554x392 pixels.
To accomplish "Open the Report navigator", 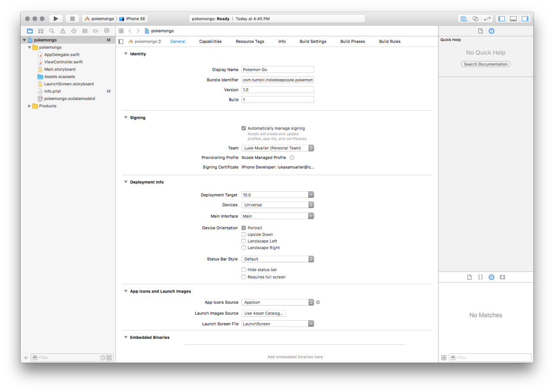I will tap(107, 31).
